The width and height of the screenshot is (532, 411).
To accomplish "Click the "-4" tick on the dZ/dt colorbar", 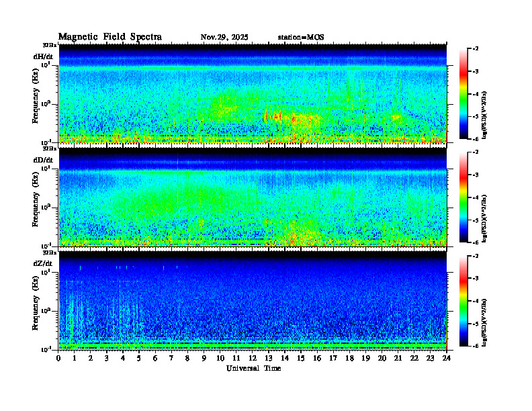I will [x=476, y=301].
